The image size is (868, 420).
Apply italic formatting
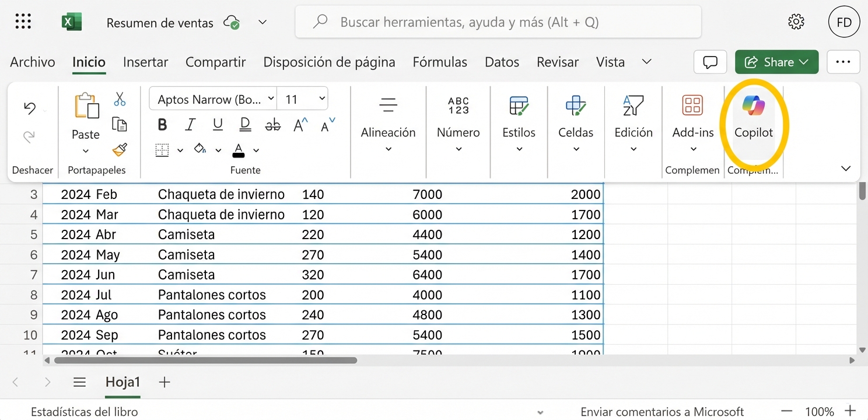190,124
